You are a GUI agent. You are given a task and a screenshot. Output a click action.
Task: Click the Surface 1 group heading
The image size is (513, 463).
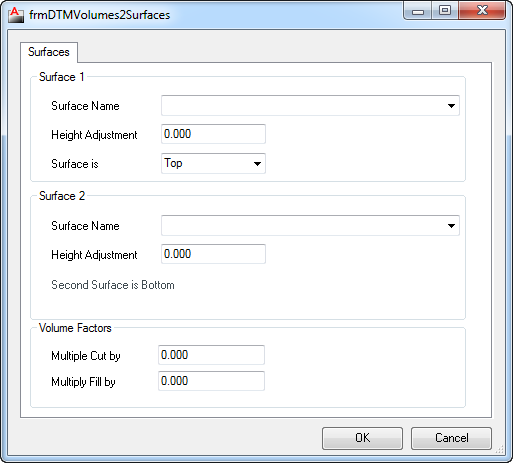[x=62, y=77]
